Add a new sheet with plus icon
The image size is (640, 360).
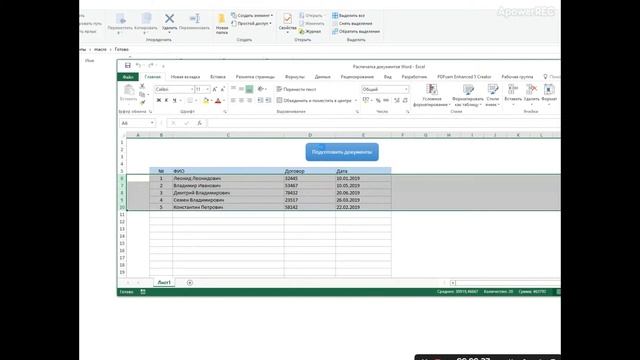click(x=190, y=282)
